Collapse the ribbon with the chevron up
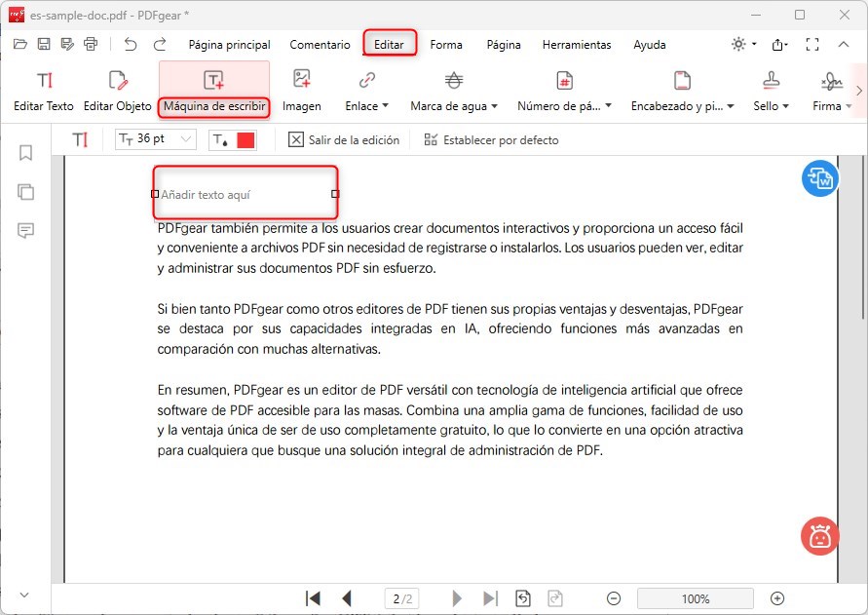 click(x=843, y=44)
